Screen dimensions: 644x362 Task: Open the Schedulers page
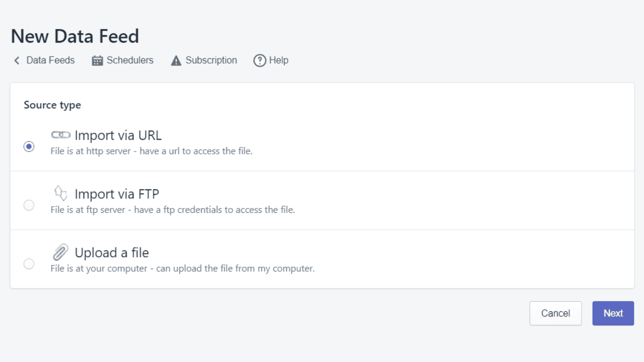[130, 60]
